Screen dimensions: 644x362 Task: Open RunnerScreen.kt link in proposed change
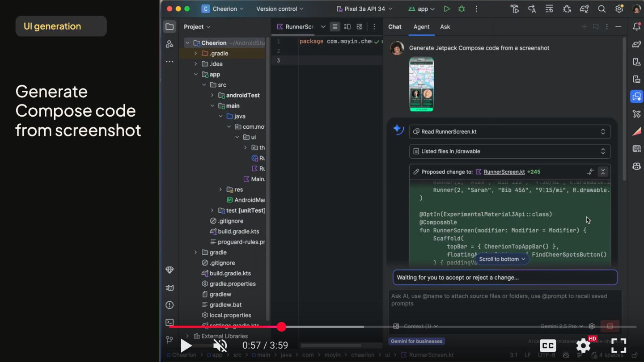[x=504, y=172]
